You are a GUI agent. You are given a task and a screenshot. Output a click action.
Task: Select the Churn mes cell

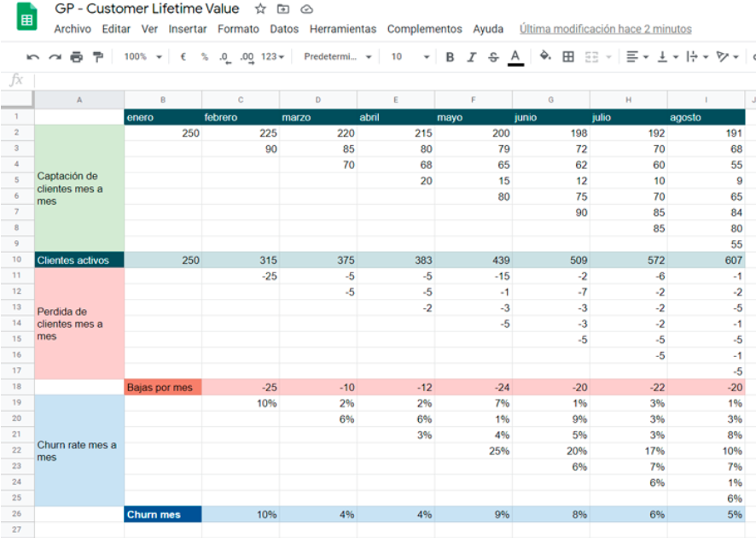click(163, 514)
